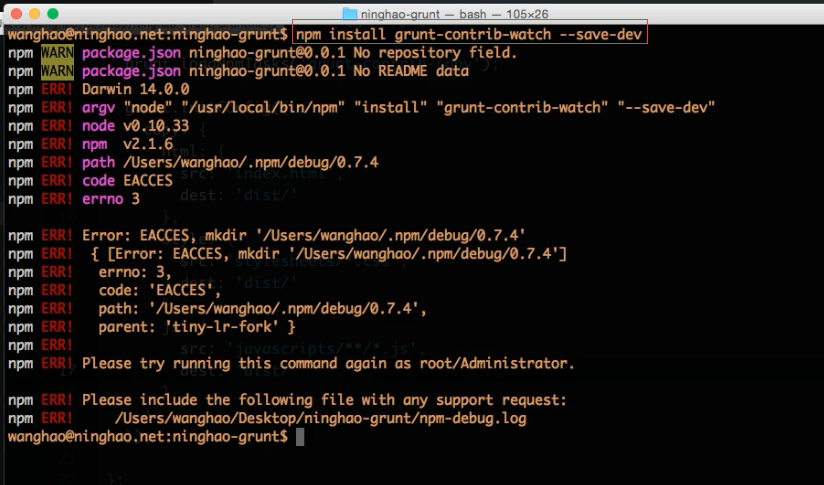Place cursor at the bottom empty prompt
This screenshot has height=485, width=824.
click(x=300, y=437)
